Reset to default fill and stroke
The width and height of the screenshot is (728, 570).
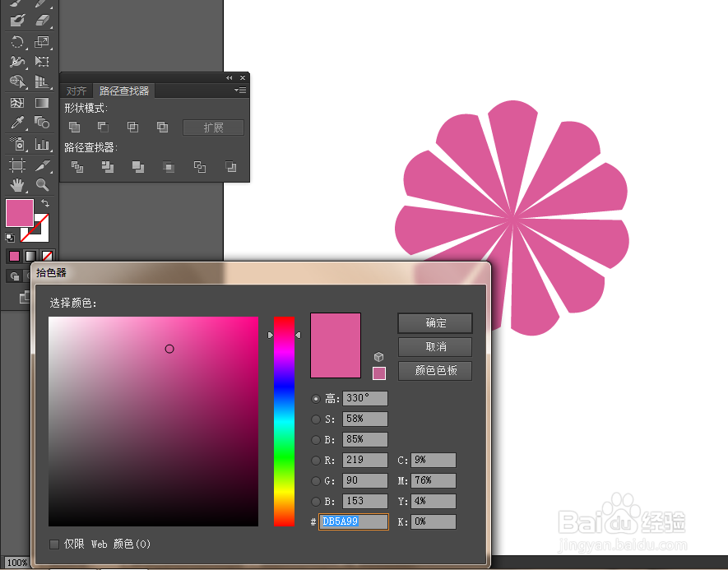click(10, 238)
